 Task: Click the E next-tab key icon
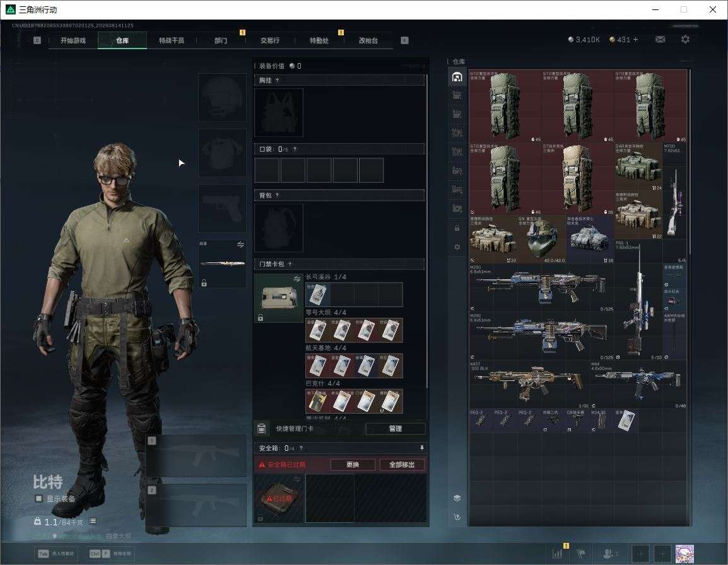point(404,40)
